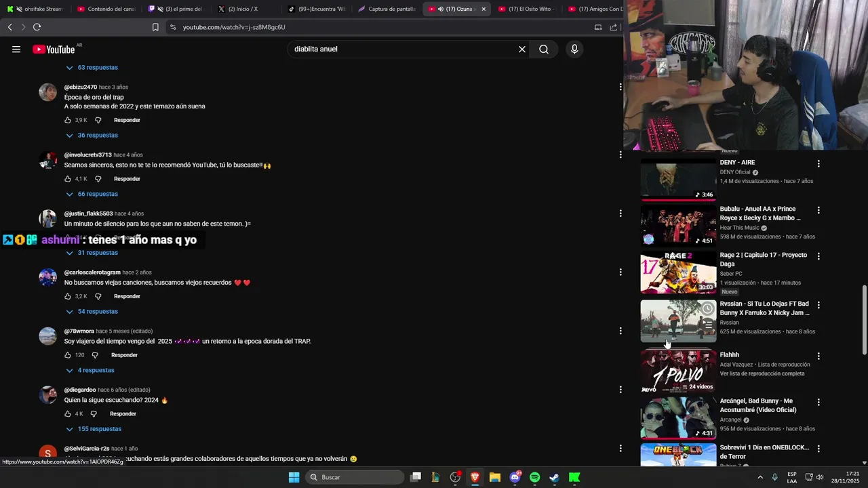Open options menu for @involucretv3713 comment
Screen dimensions: 868x488
[620, 155]
